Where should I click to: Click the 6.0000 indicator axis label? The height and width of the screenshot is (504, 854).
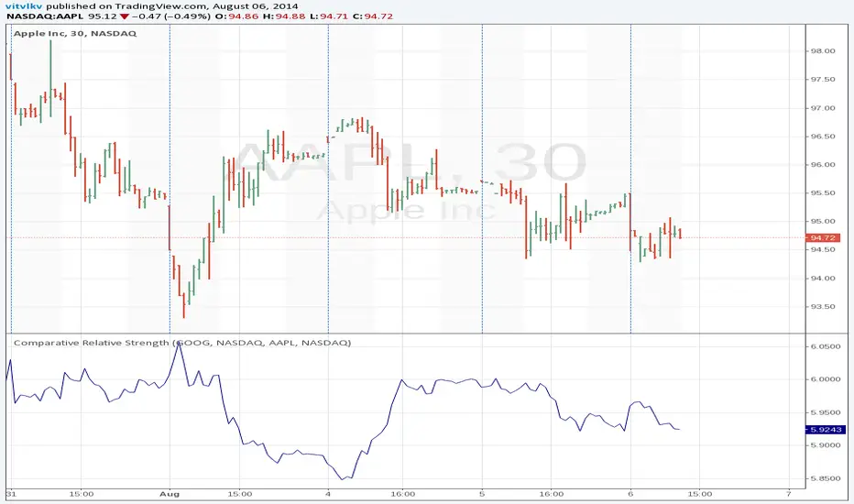point(826,379)
